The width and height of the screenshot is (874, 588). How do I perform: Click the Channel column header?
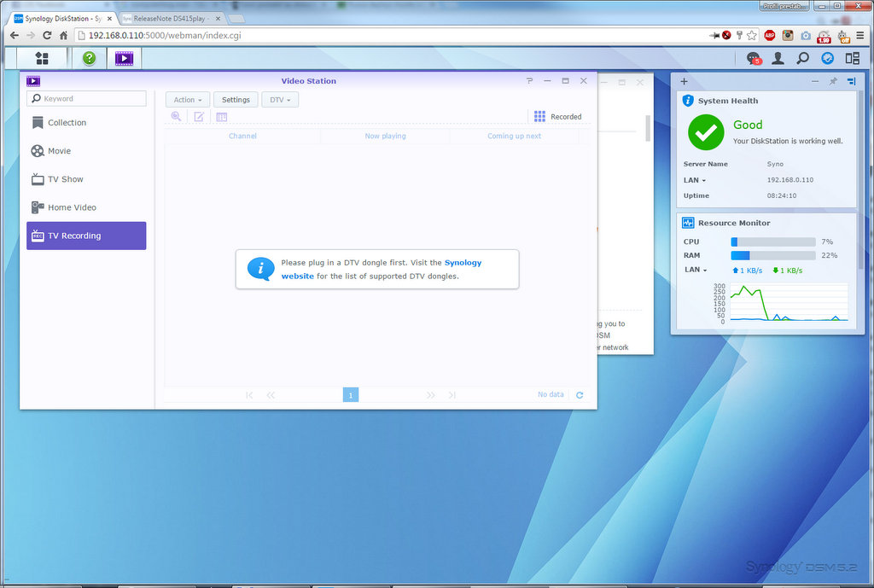click(242, 136)
